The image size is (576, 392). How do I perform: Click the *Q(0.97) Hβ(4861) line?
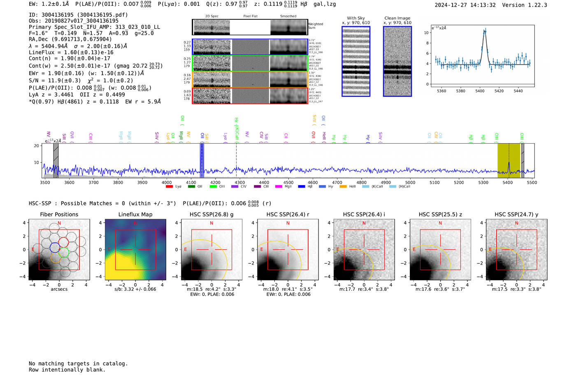coord(95,102)
